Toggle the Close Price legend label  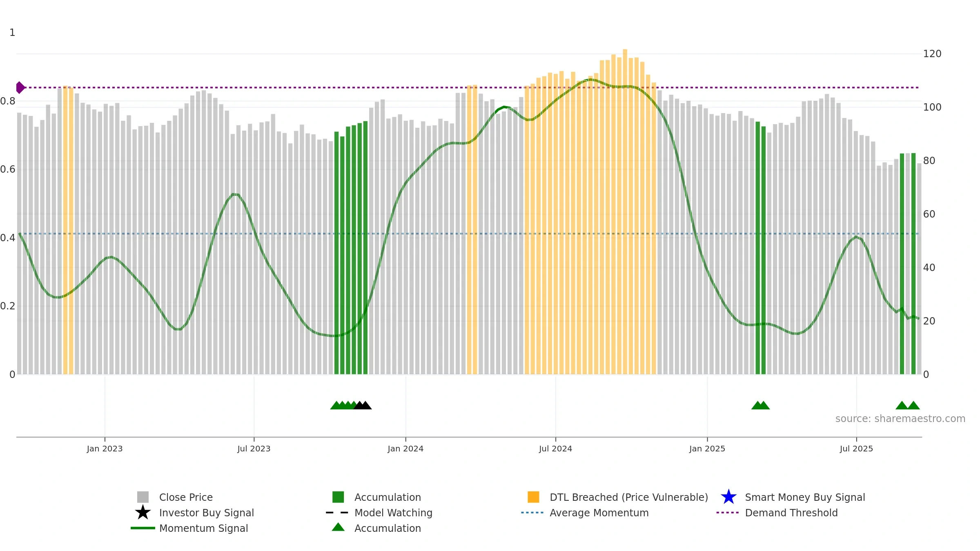pos(186,497)
